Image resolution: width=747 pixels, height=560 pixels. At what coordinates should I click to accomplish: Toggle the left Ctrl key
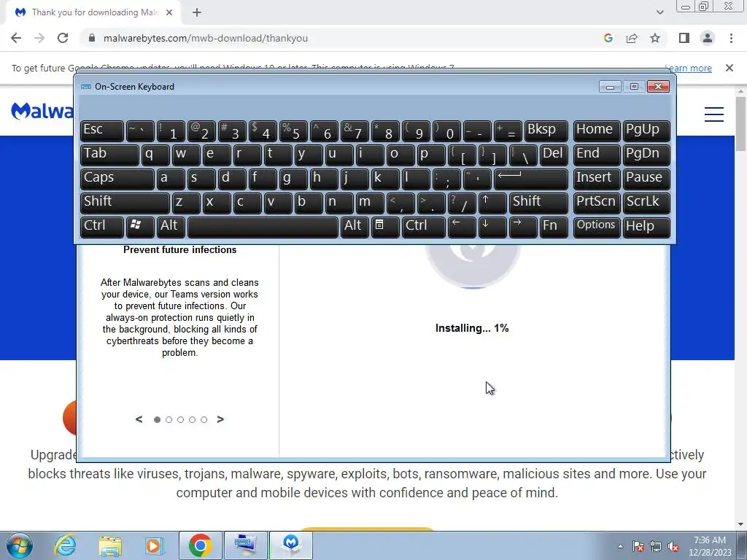coord(101,226)
